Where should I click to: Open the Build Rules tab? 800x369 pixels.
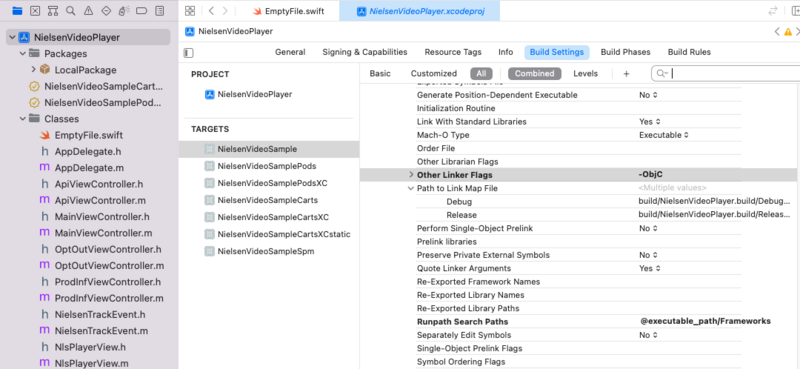coord(689,52)
